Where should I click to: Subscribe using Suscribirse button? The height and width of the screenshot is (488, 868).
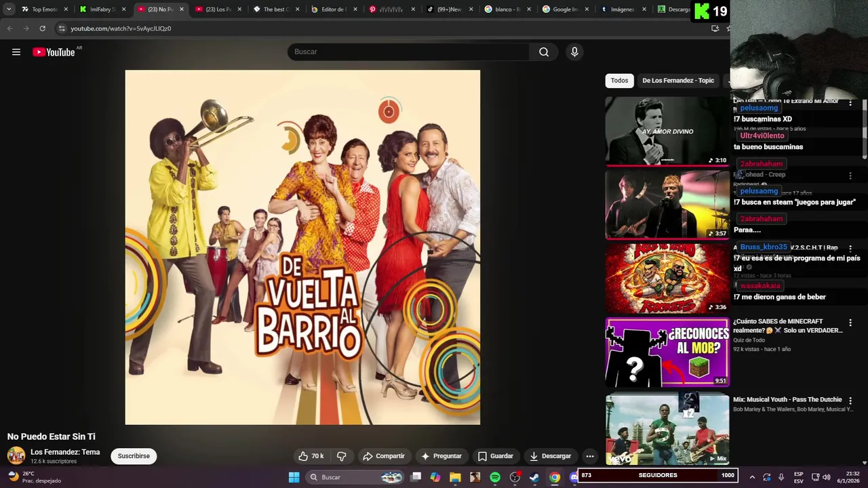134,456
